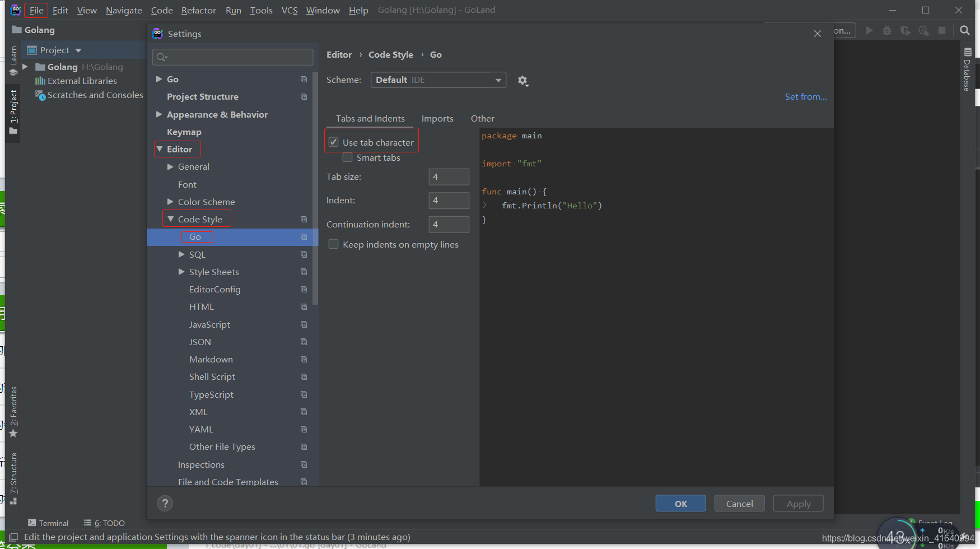Click the scheme settings gear icon
The width and height of the screenshot is (980, 549).
tap(522, 81)
